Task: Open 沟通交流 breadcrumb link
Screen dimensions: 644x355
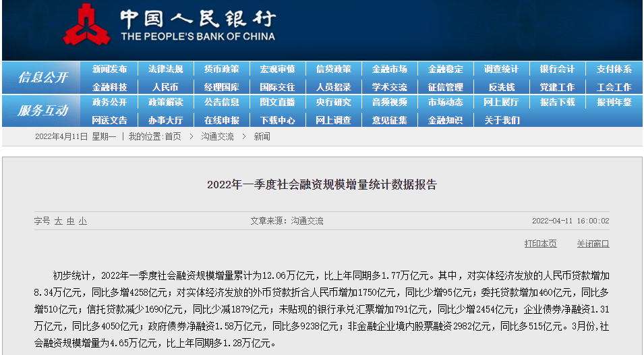Action: pyautogui.click(x=217, y=136)
